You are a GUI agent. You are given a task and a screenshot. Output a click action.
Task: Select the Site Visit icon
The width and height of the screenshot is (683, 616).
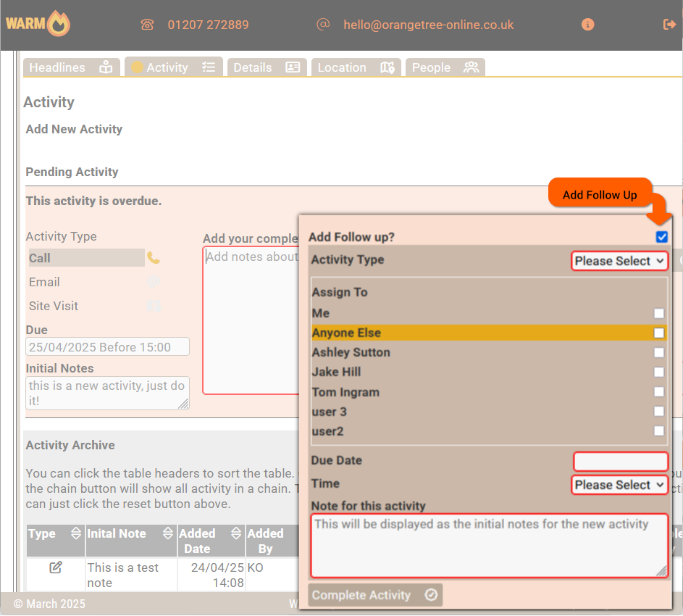pyautogui.click(x=154, y=306)
